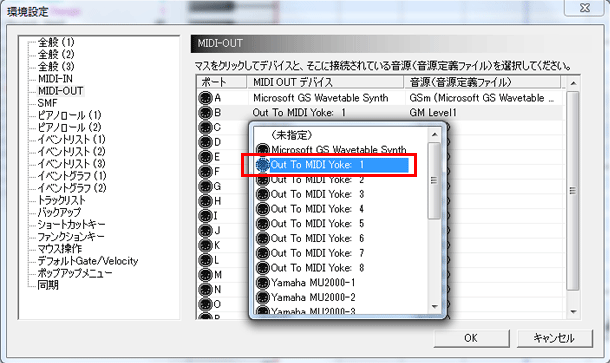610x363 pixels.
Task: Open SMF settings page
Action: pyautogui.click(x=47, y=103)
